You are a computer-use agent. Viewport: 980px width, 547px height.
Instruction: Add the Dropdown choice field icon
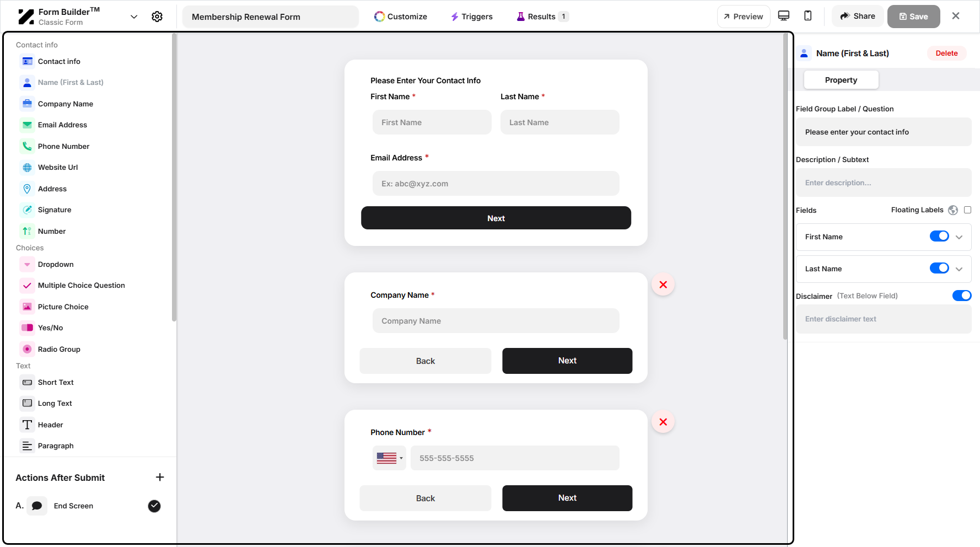click(27, 264)
